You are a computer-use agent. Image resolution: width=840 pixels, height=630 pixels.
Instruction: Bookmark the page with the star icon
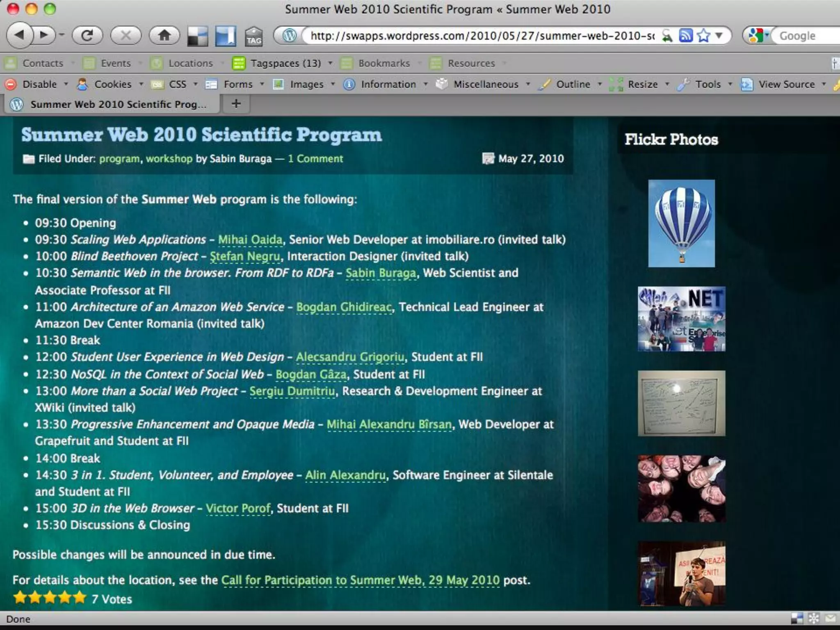(703, 36)
